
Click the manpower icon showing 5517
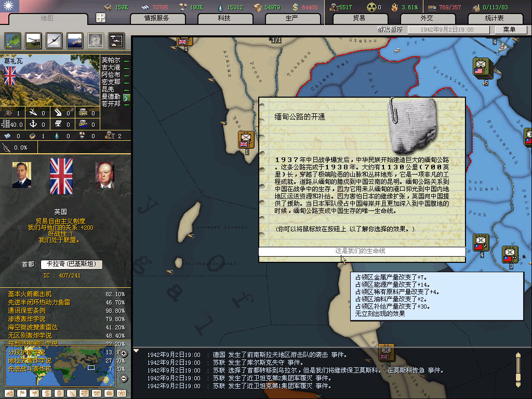[334, 7]
